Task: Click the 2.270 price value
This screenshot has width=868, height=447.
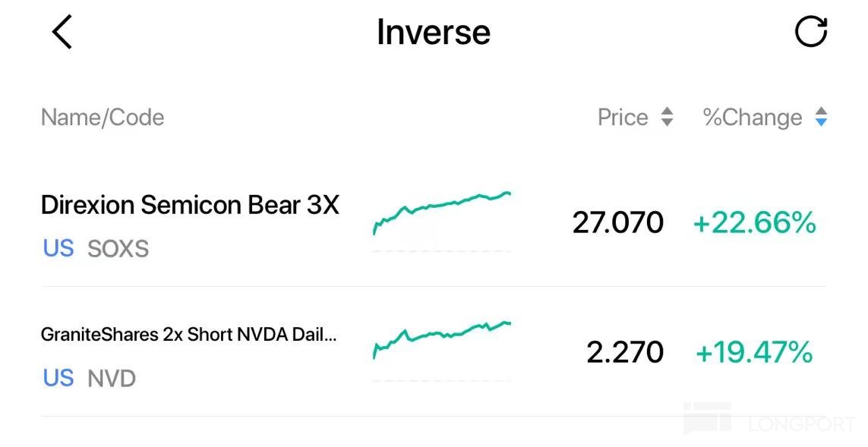Action: (x=625, y=352)
